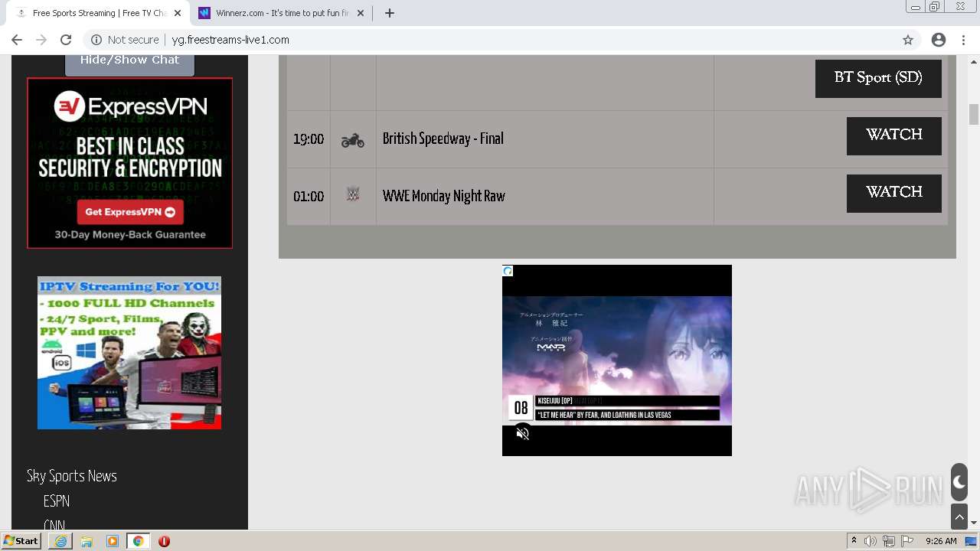Select the British Speedway - Final event title
This screenshot has height=551, width=980.
point(443,139)
